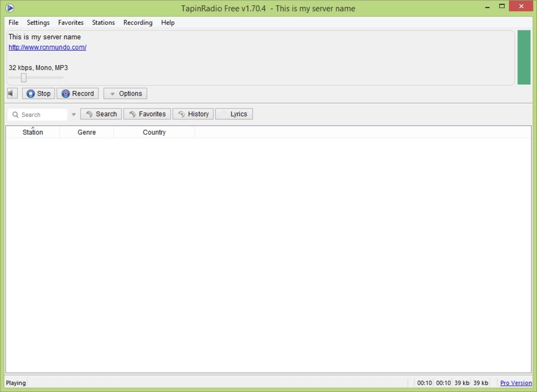
Task: Stop the currently playing stream
Action: pos(38,94)
